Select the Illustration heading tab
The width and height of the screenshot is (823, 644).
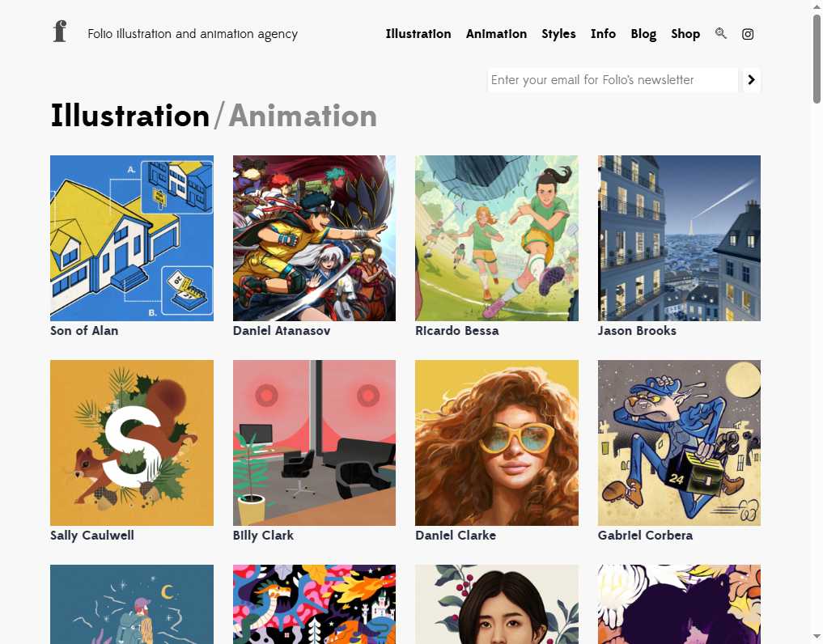click(x=130, y=117)
